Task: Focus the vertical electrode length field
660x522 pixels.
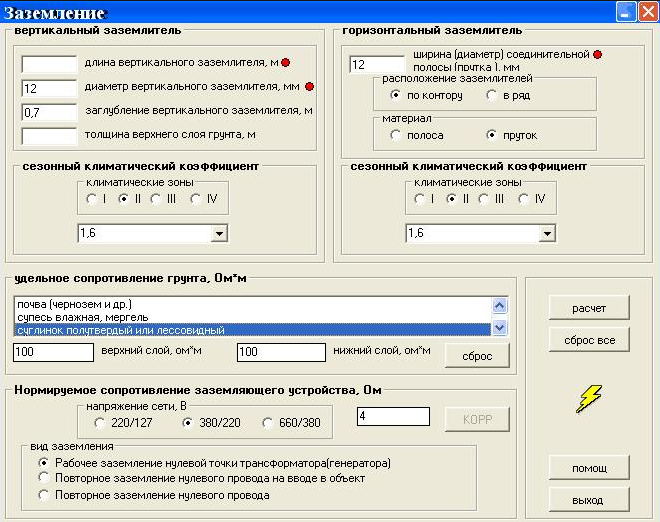Action: coord(49,64)
